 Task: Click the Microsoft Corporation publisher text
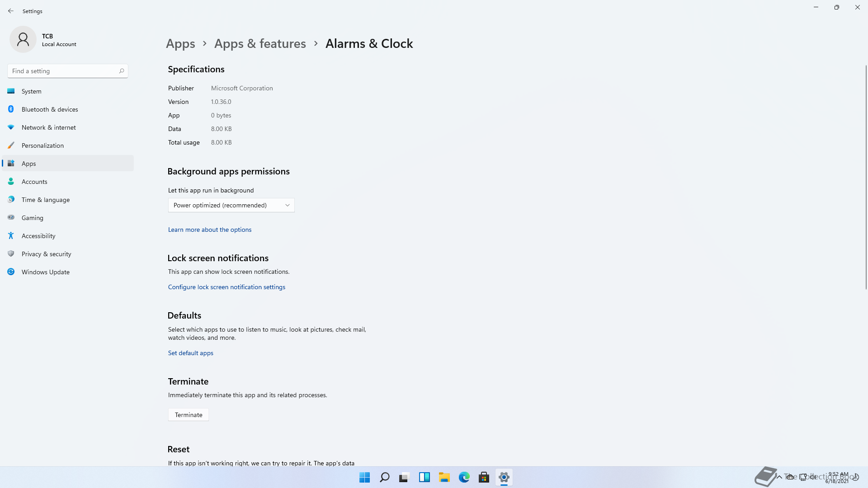242,88
